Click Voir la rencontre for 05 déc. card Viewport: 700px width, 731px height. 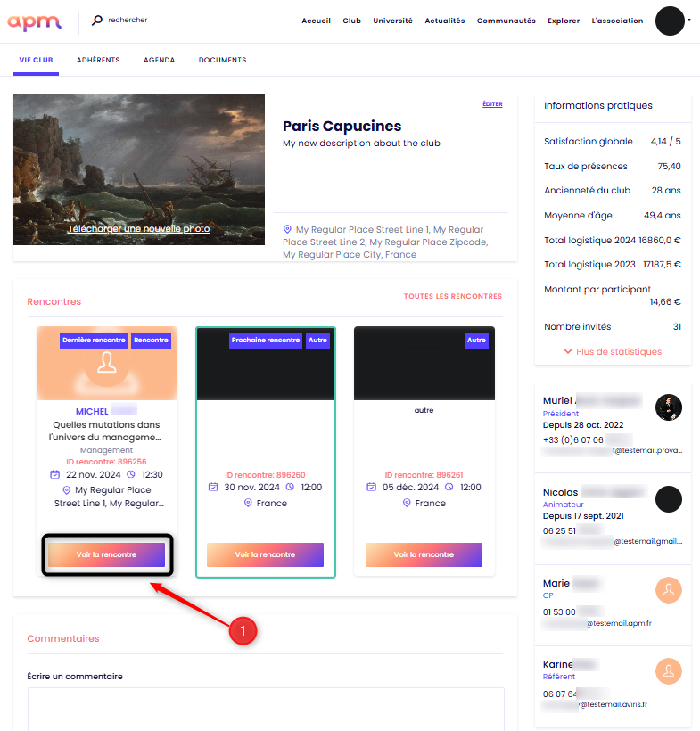424,554
